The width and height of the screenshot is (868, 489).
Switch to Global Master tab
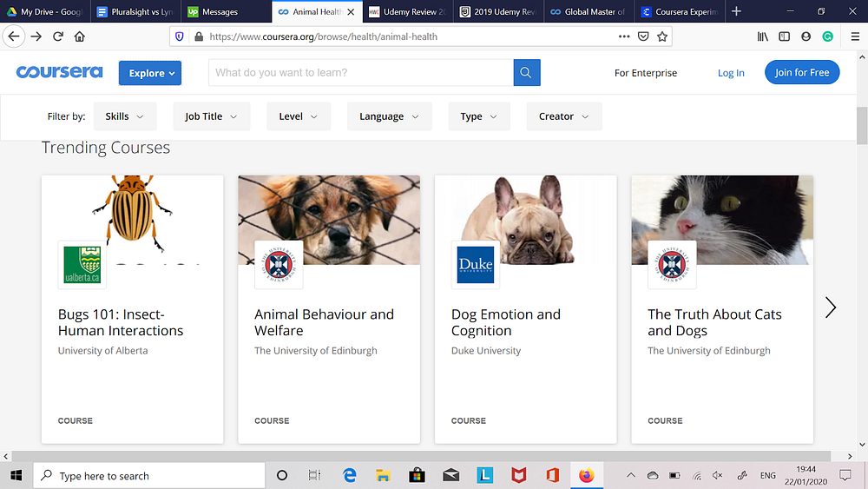pos(589,11)
